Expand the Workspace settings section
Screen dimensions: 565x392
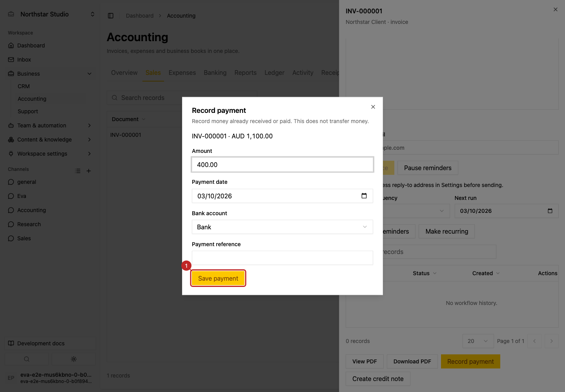click(89, 154)
